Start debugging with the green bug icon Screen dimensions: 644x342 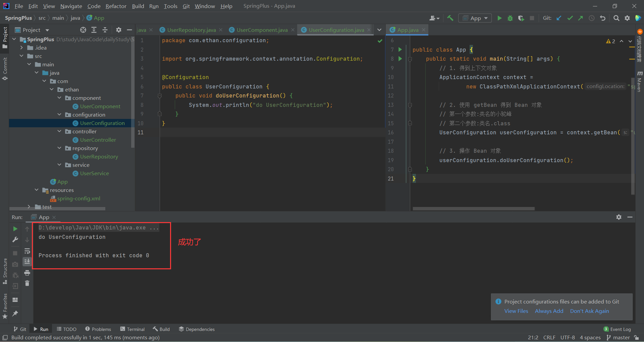510,18
